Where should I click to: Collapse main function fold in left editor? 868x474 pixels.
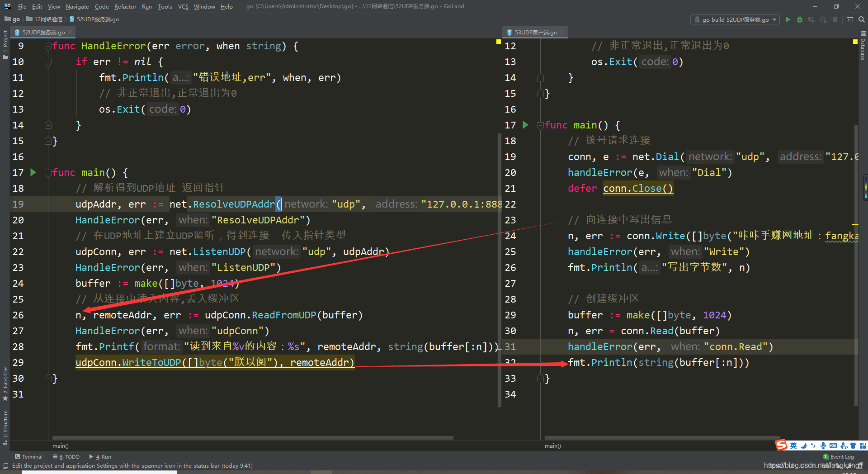(x=48, y=173)
